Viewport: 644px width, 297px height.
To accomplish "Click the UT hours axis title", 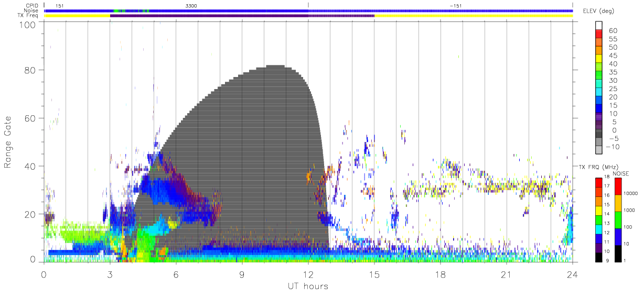I will coord(308,287).
